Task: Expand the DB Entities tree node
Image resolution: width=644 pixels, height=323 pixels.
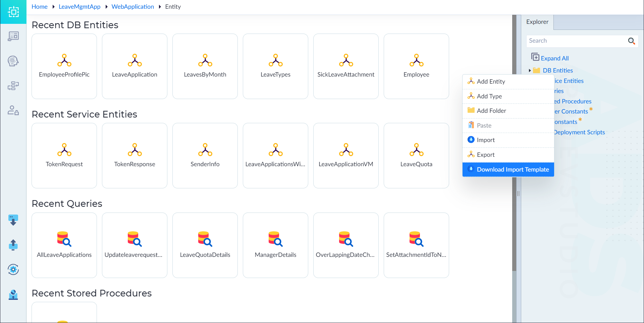Action: click(x=530, y=71)
